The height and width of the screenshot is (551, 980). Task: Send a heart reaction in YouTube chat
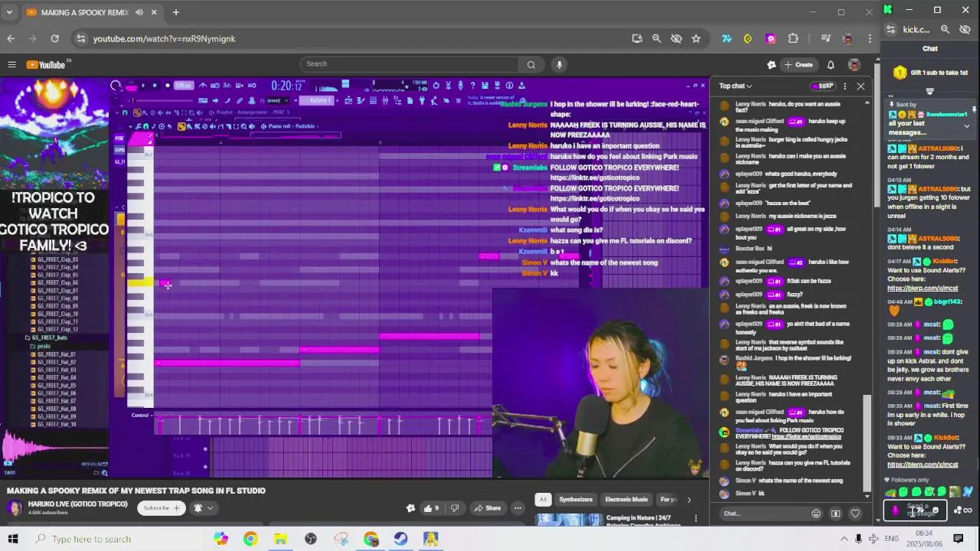(855, 514)
